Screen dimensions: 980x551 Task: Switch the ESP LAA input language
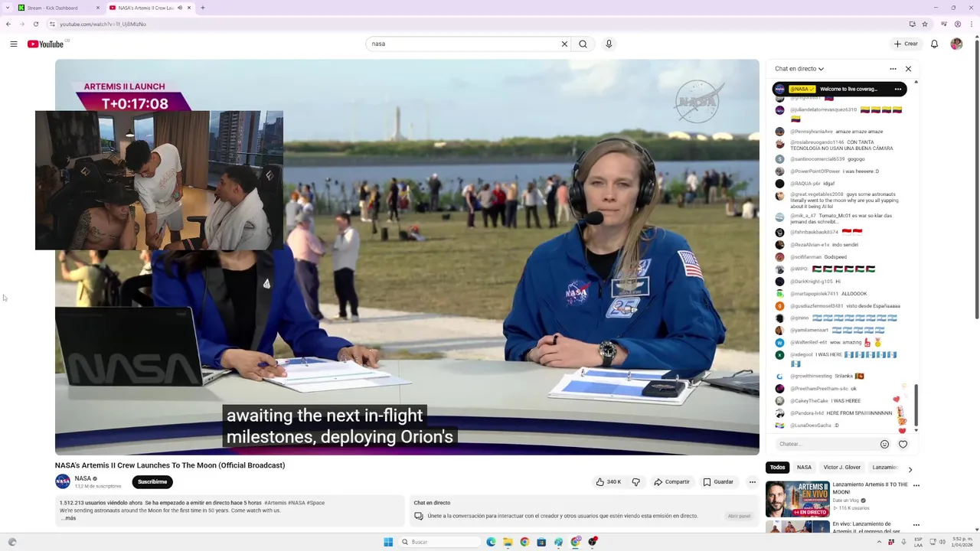coord(918,542)
